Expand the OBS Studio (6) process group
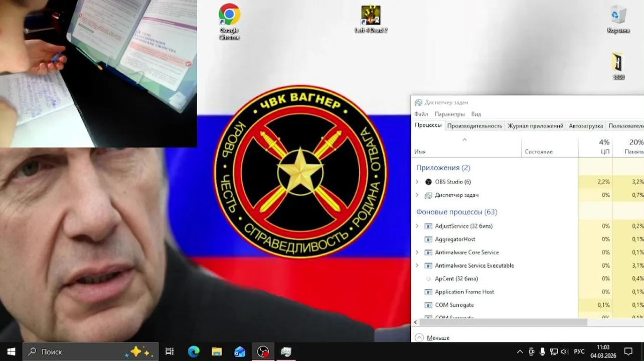 (x=417, y=182)
